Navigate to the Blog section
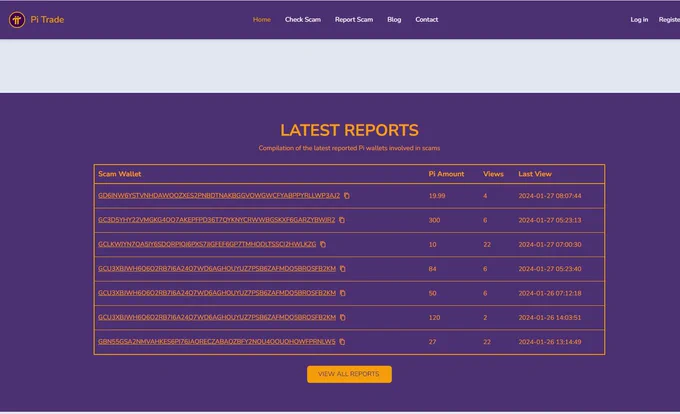This screenshot has width=680, height=414. [x=394, y=20]
